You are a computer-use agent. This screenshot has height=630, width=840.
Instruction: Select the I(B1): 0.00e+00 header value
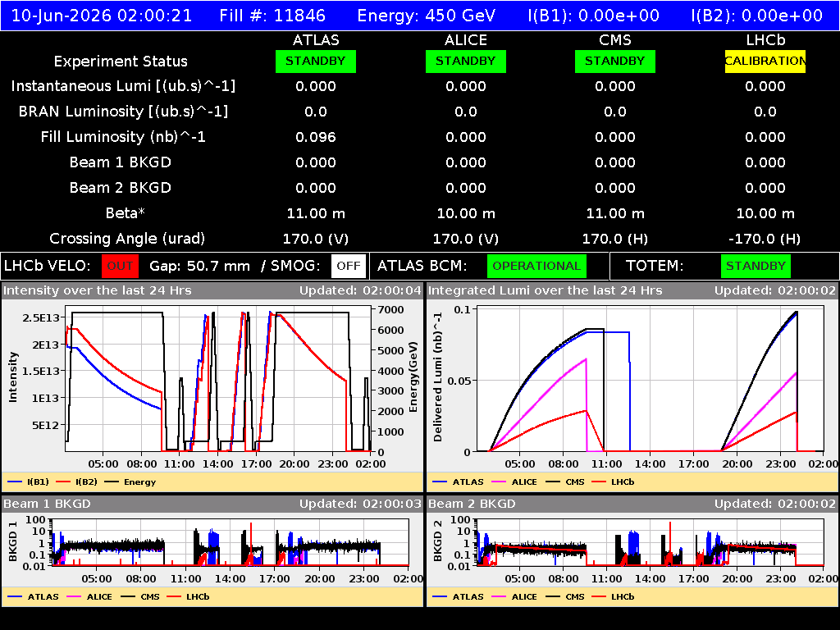tap(594, 15)
